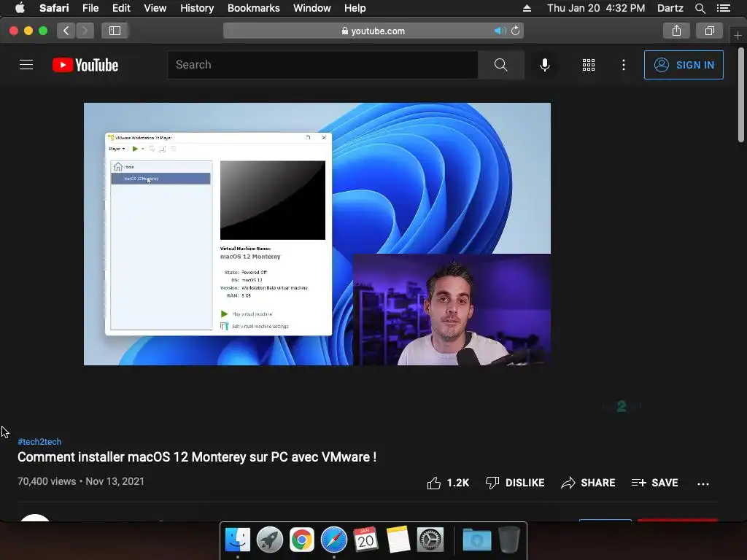Image resolution: width=747 pixels, height=560 pixels.
Task: Open the SHARE options
Action: tap(588, 483)
